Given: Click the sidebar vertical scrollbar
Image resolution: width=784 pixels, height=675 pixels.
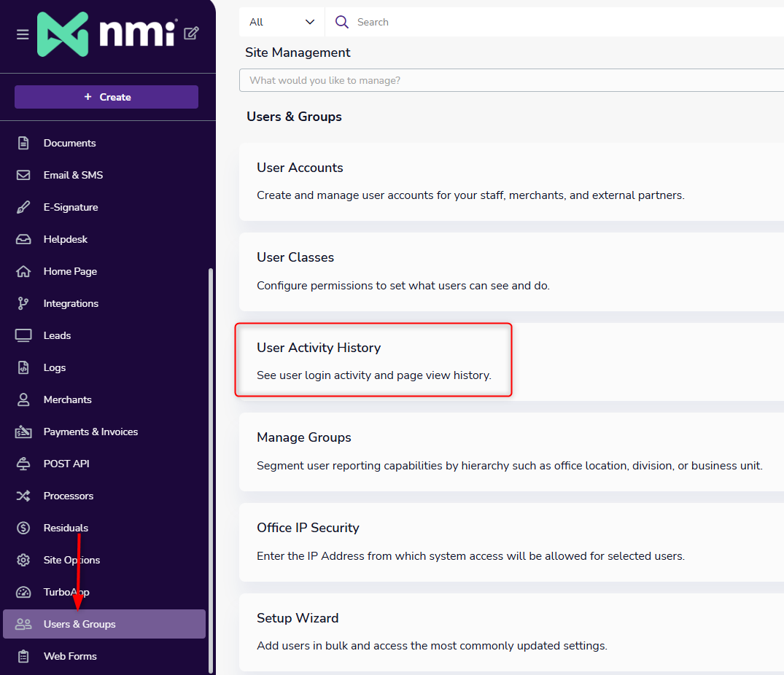Looking at the screenshot, I should tap(211, 467).
